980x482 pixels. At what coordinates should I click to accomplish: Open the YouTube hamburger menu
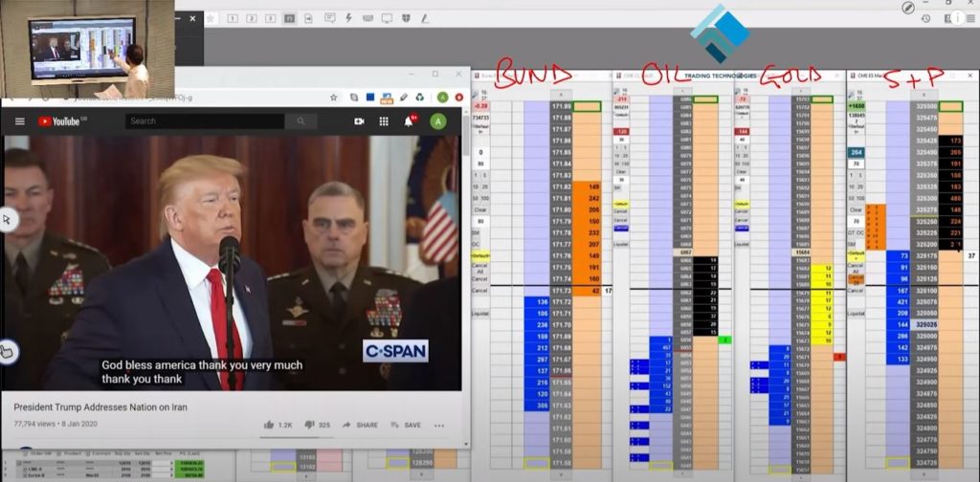17,121
